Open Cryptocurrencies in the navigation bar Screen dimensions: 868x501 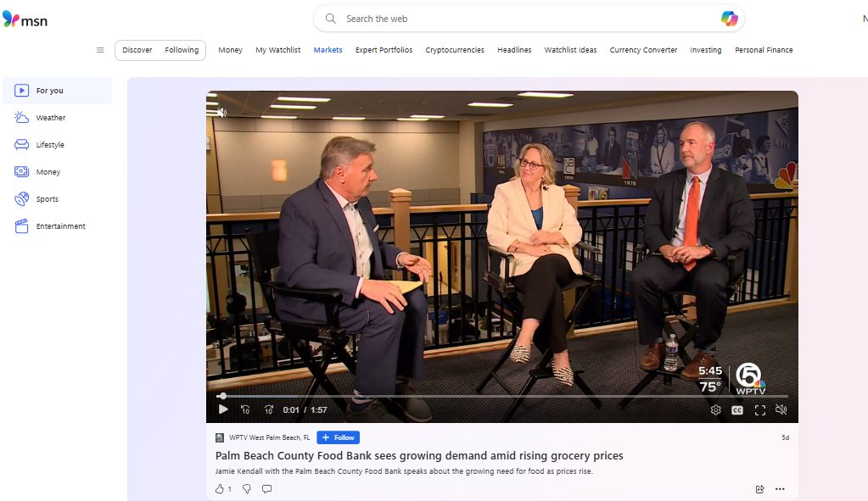[x=455, y=50]
